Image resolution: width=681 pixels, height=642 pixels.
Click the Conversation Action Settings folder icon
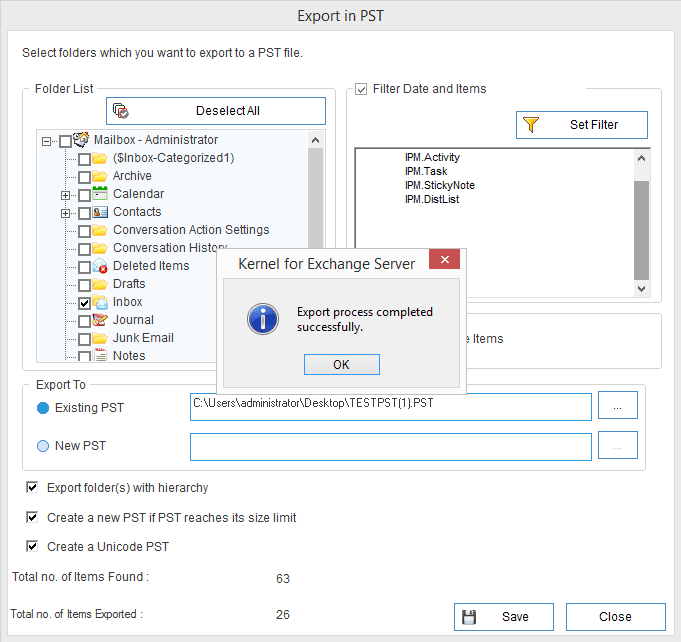[x=100, y=230]
